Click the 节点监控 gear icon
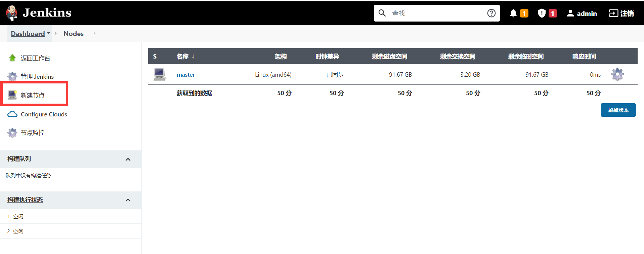The height and width of the screenshot is (254, 644). pyautogui.click(x=12, y=133)
